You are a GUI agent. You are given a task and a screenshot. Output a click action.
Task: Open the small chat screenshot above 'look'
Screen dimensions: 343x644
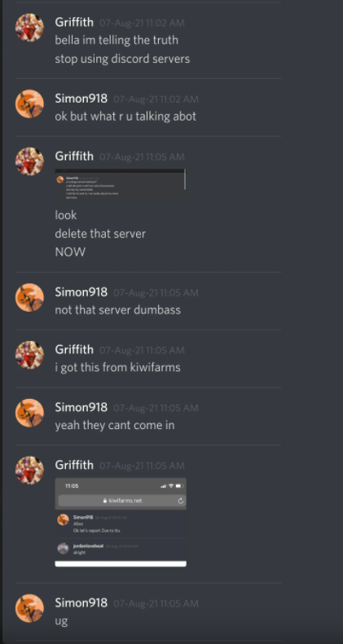tap(121, 185)
